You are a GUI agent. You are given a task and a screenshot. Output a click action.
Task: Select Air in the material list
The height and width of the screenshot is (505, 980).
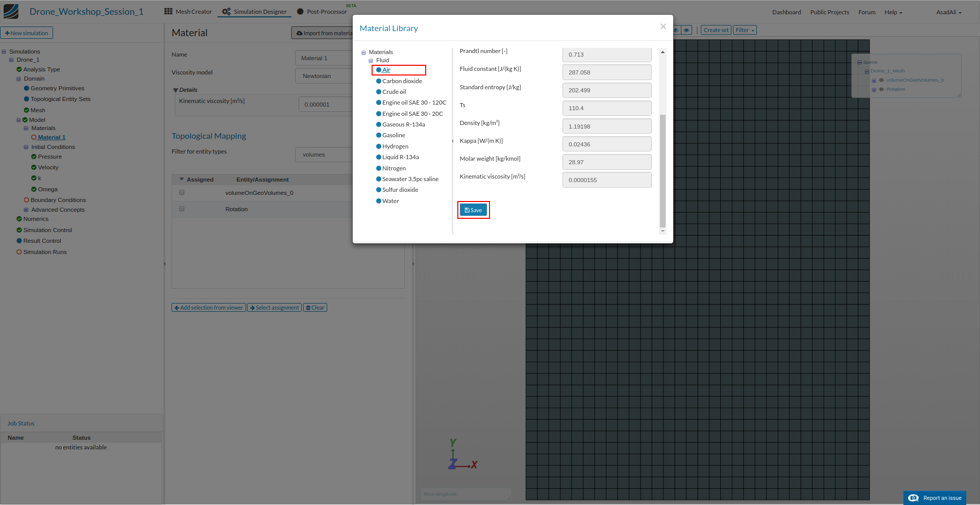click(x=386, y=70)
